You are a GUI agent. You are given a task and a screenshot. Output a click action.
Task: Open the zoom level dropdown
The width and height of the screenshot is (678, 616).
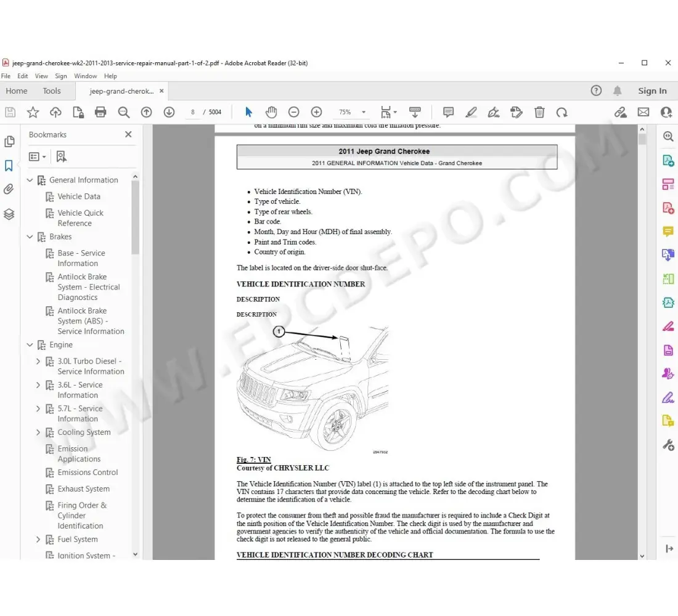tap(363, 112)
